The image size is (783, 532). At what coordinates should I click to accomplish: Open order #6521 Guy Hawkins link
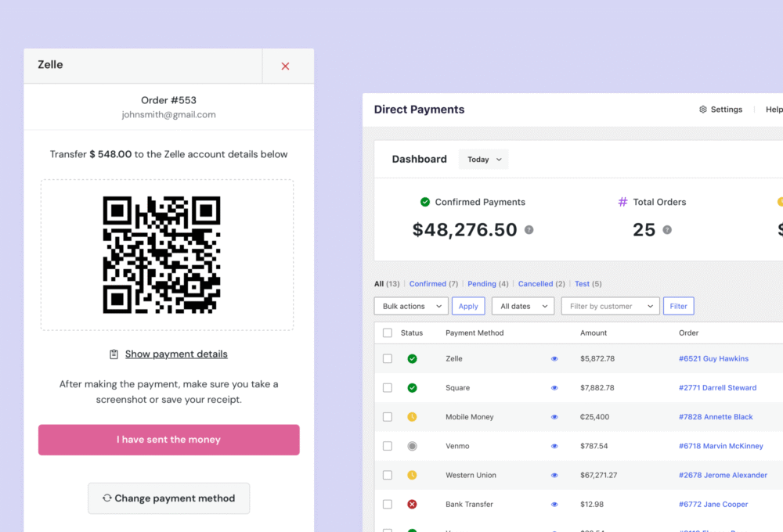click(x=713, y=359)
